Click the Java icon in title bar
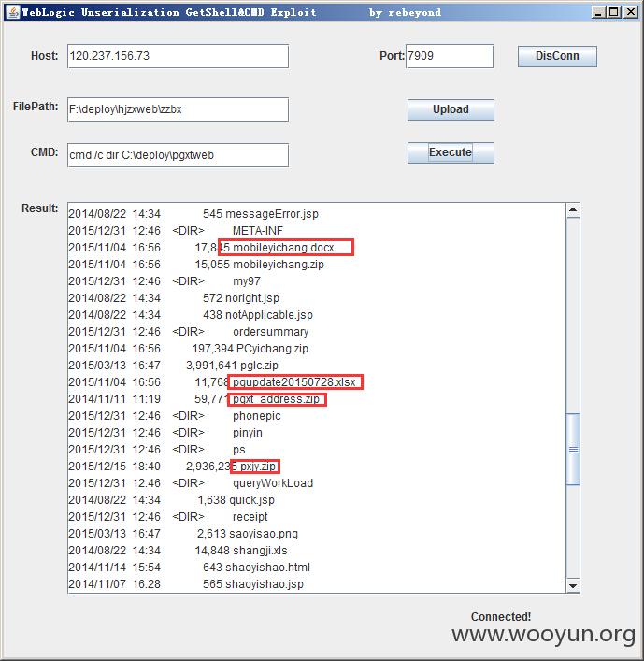This screenshot has width=644, height=661. click(13, 12)
